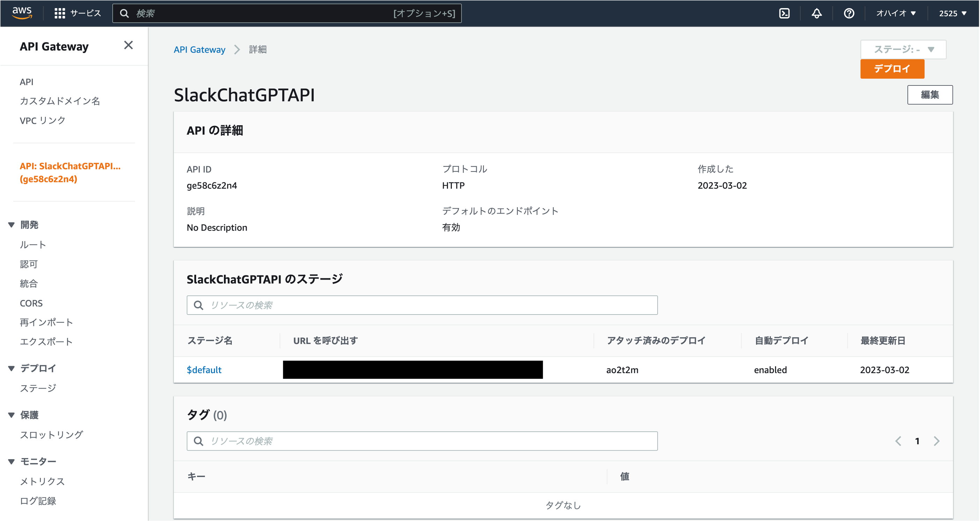Open the services grid menu icon
Viewport: 980px width, 521px height.
(60, 13)
